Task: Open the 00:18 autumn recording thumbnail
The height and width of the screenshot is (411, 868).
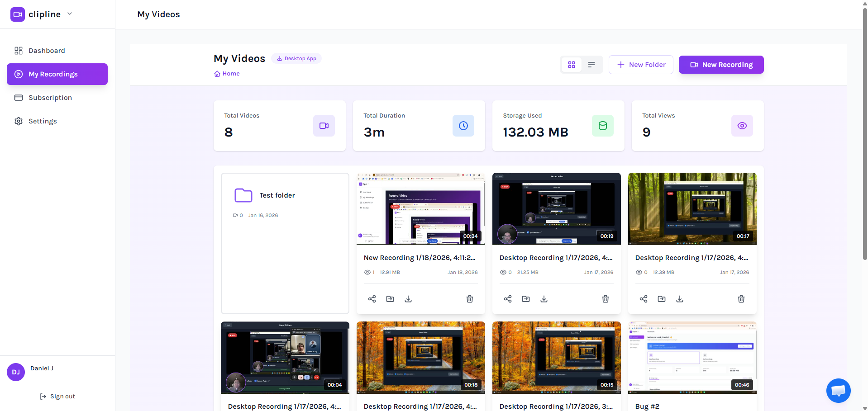Action: click(x=421, y=358)
